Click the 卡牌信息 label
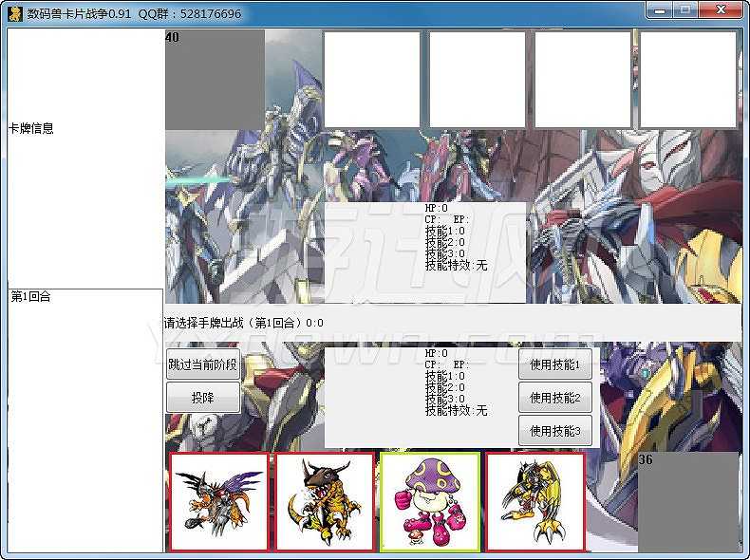750x560 pixels. (x=31, y=128)
